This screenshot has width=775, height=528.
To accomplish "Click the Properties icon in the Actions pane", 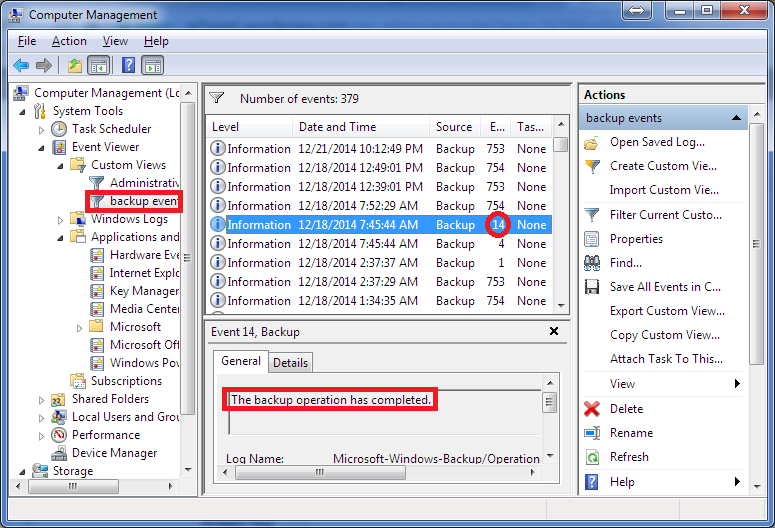I will 592,239.
